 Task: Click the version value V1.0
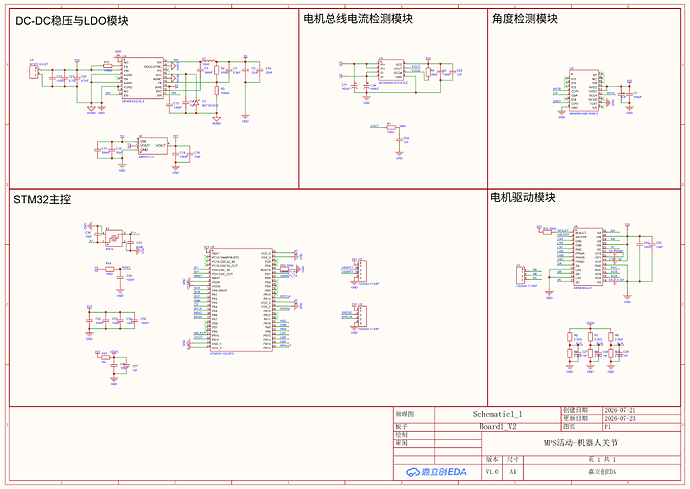pyautogui.click(x=492, y=471)
